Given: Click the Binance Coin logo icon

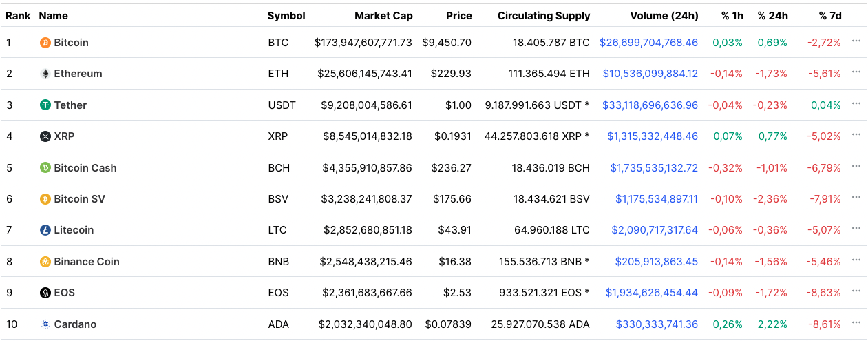Looking at the screenshot, I should [45, 262].
